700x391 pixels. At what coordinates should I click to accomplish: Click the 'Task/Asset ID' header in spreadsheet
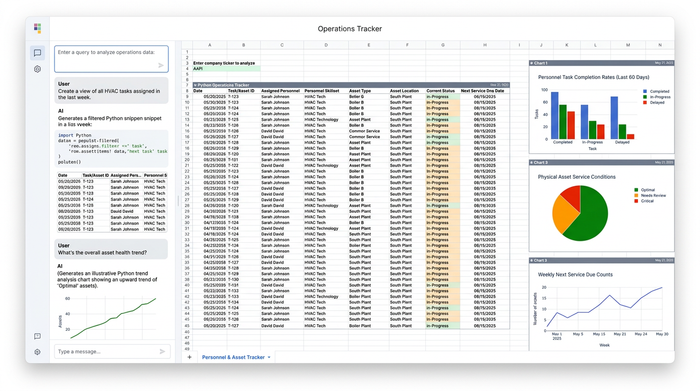tap(241, 91)
